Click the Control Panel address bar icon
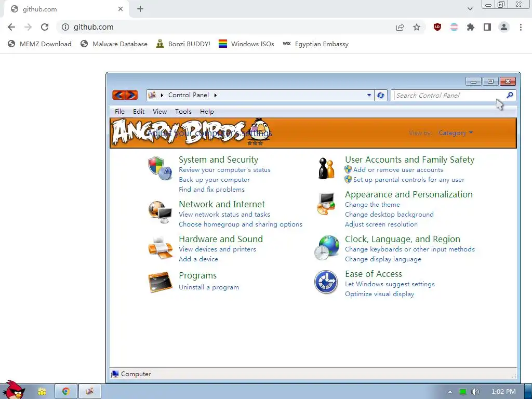Image resolution: width=532 pixels, height=399 pixels. 152,95
